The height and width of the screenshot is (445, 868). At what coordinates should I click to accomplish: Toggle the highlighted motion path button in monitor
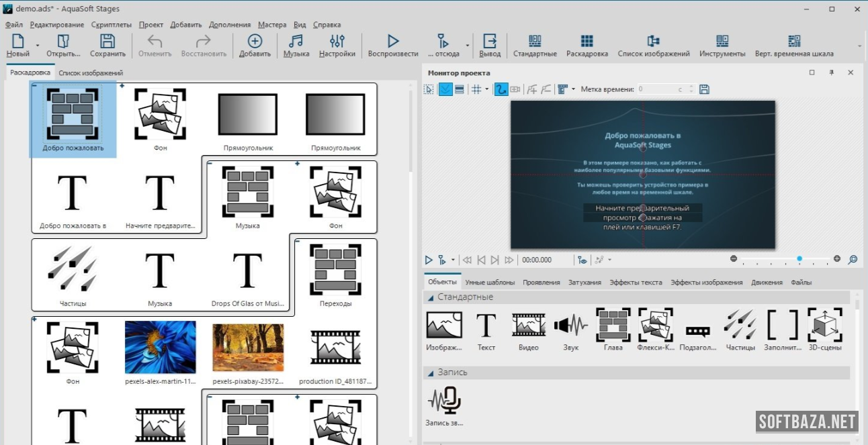click(501, 89)
